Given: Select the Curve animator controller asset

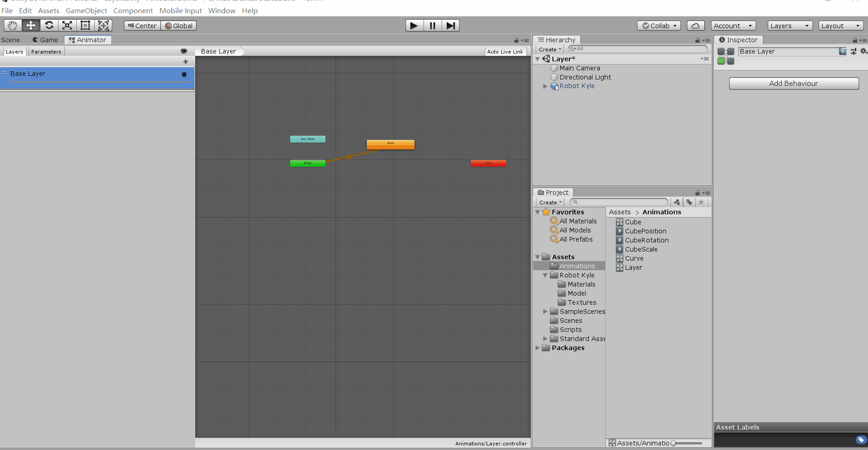Looking at the screenshot, I should coord(630,258).
